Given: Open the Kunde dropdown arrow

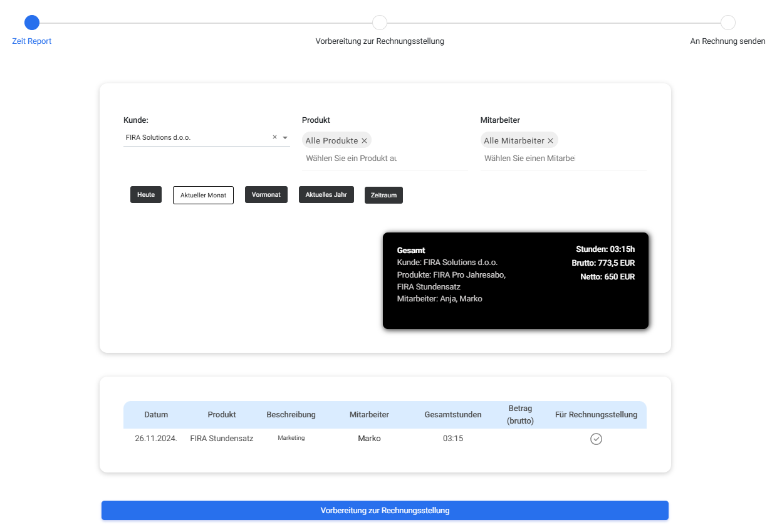Looking at the screenshot, I should 285,137.
